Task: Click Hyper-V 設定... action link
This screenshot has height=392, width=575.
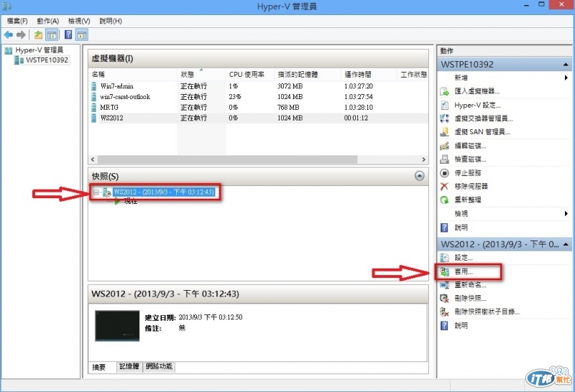Action: pos(477,105)
